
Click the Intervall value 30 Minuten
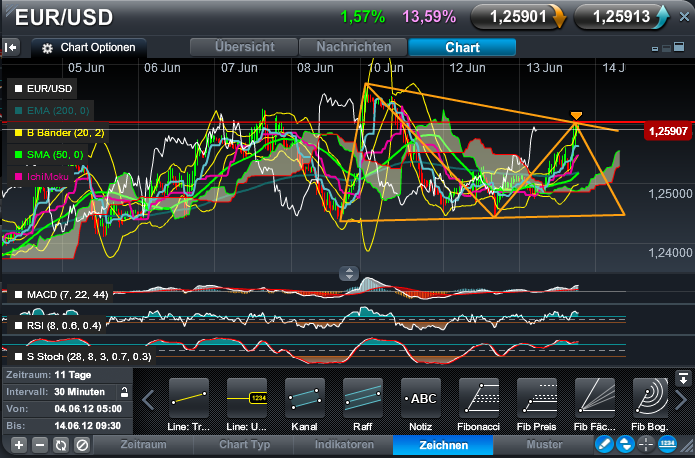coord(79,392)
